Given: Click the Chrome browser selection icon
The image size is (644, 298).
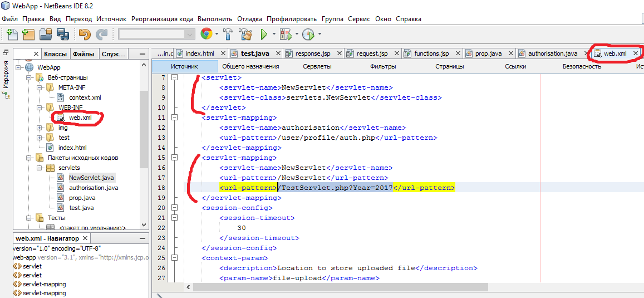Looking at the screenshot, I should point(206,34).
